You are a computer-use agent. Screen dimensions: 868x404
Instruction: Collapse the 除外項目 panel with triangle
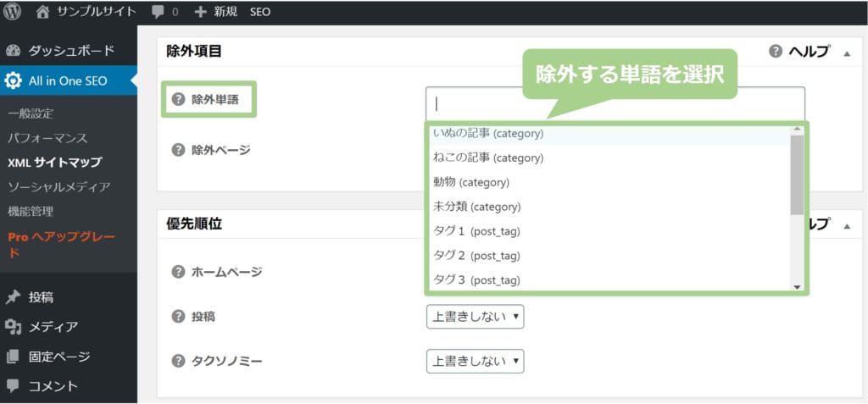click(847, 53)
